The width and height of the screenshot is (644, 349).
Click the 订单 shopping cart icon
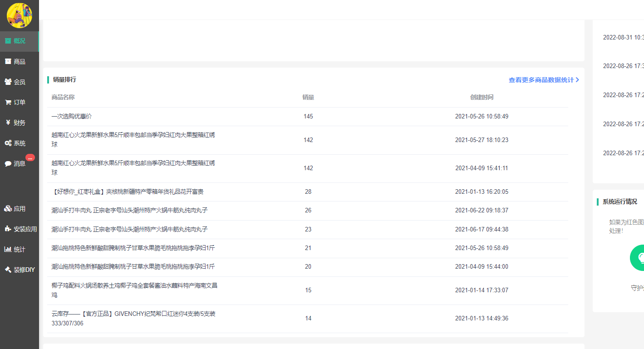coord(8,102)
